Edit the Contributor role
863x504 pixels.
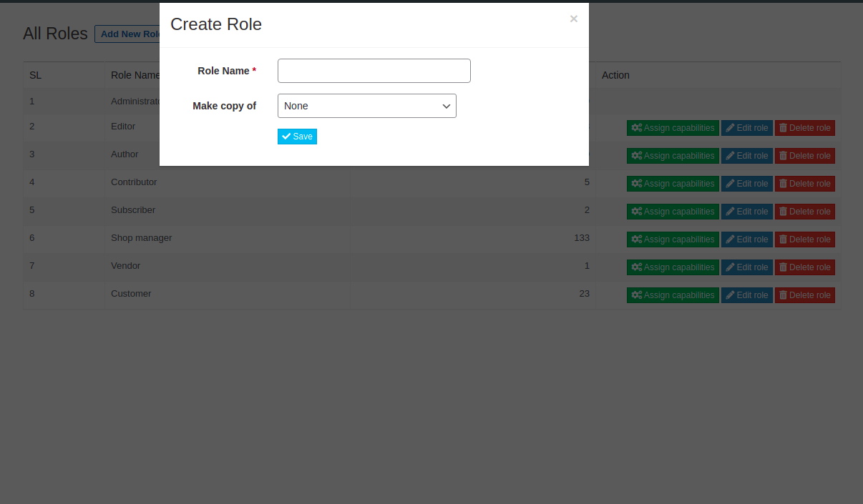pyautogui.click(x=747, y=184)
